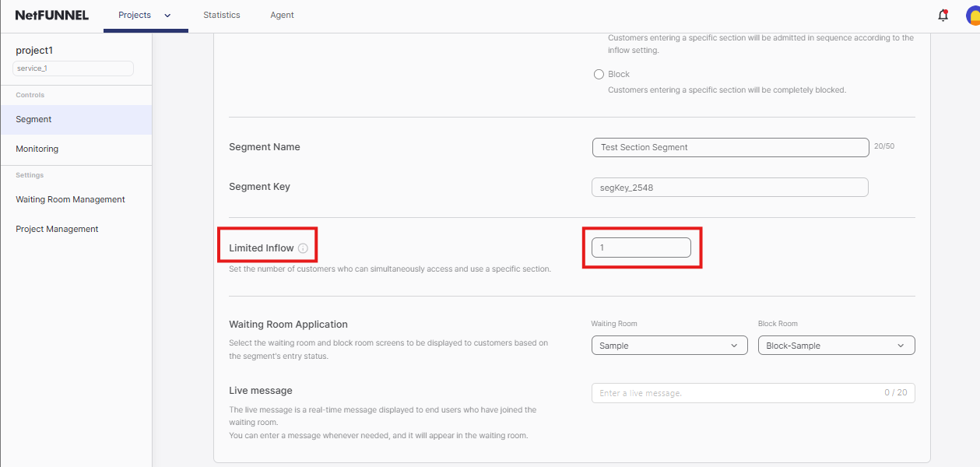The width and height of the screenshot is (980, 467).
Task: Open Segment in the sidebar
Action: (x=34, y=120)
